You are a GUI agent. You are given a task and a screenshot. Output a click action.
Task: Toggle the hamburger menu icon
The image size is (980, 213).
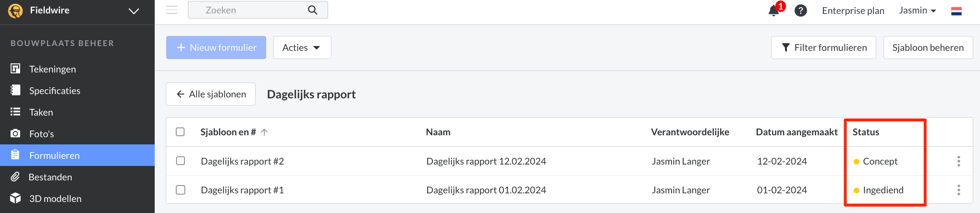[x=172, y=10]
